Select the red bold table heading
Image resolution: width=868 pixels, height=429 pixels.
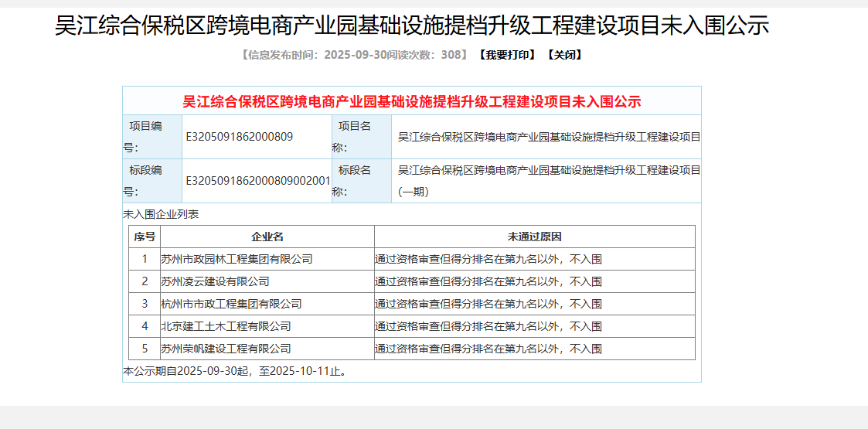[x=411, y=101]
